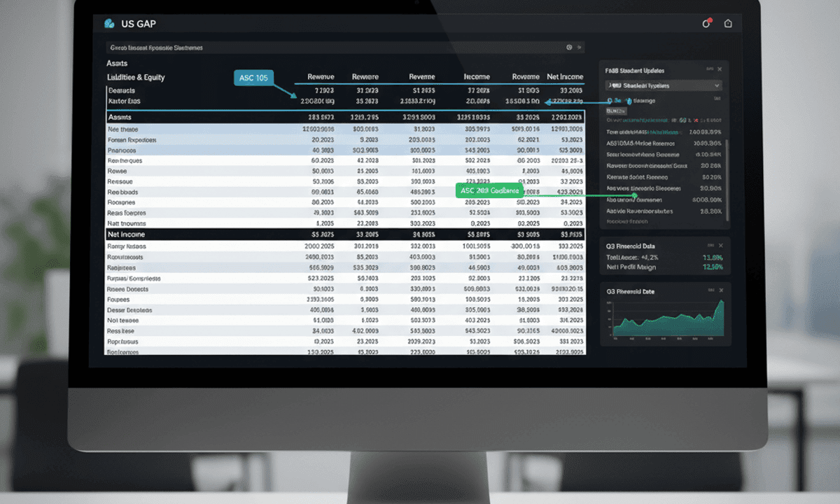
Task: Close the FASB Standard Updates panel
Action: point(720,70)
